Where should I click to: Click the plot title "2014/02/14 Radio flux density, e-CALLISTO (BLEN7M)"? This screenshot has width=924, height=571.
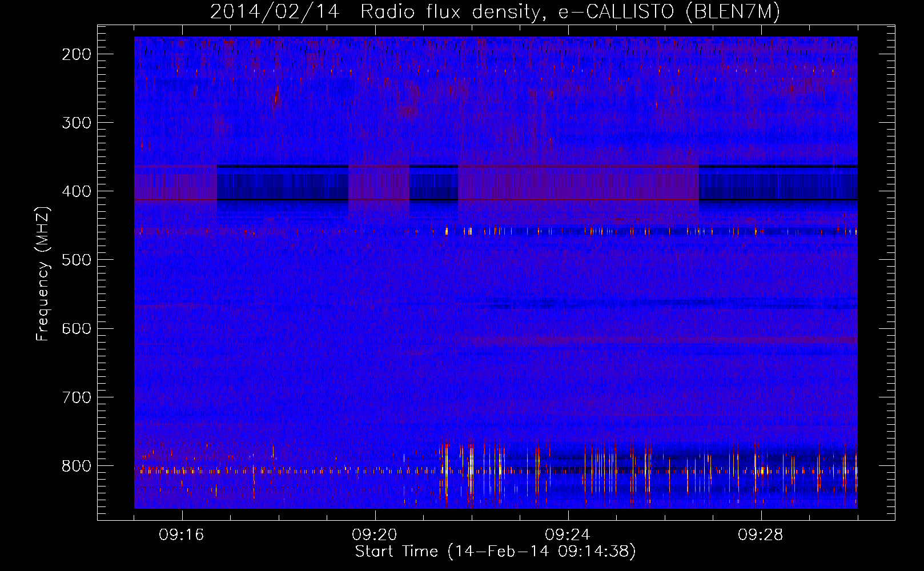click(495, 12)
